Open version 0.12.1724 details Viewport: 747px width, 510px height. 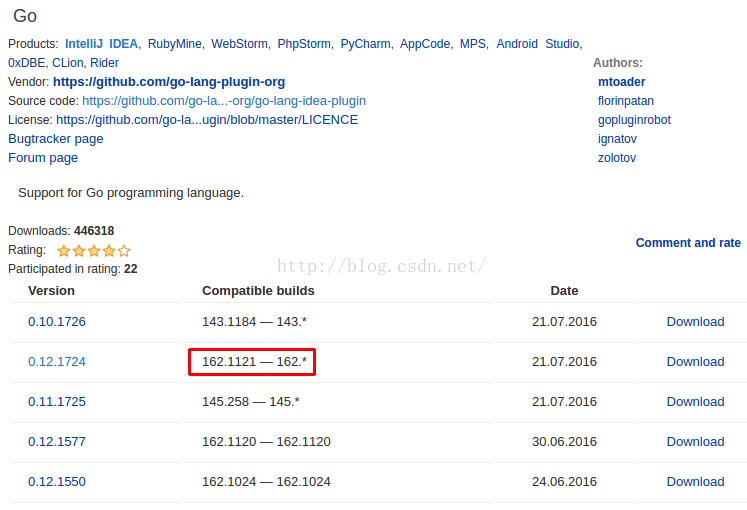coord(57,362)
